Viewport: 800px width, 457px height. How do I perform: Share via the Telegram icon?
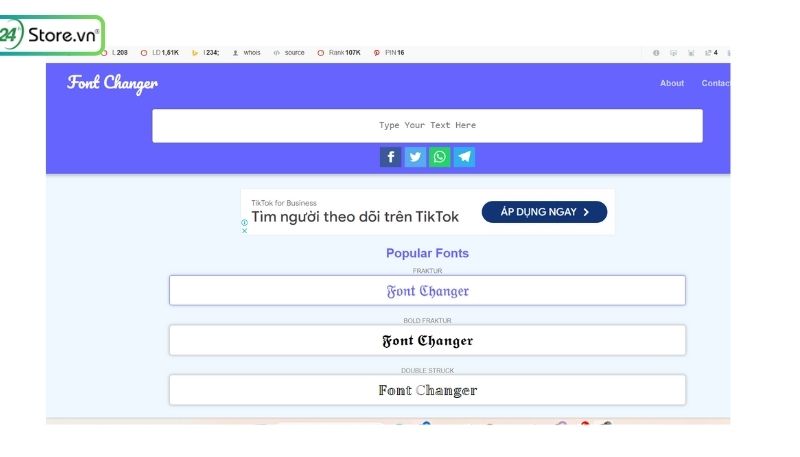point(464,157)
